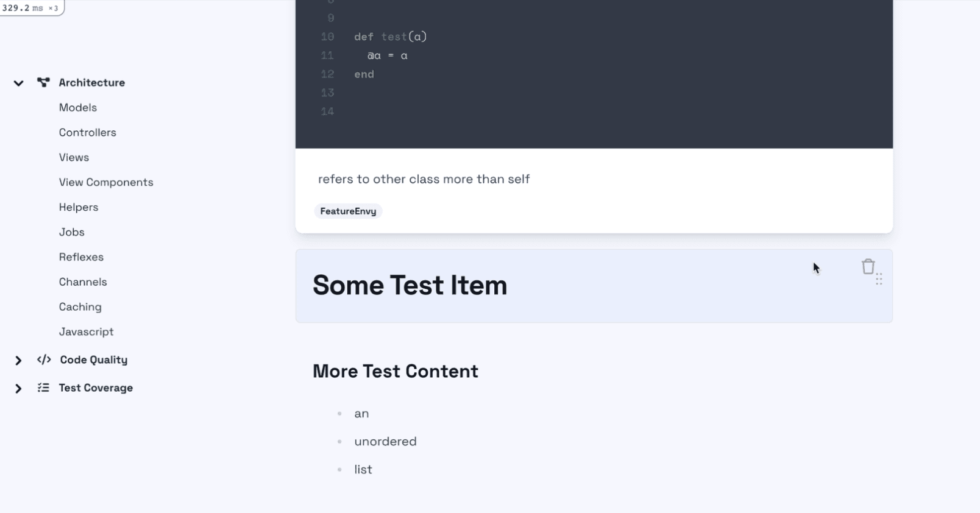
Task: Grab the drag handle dots icon
Action: point(879,280)
